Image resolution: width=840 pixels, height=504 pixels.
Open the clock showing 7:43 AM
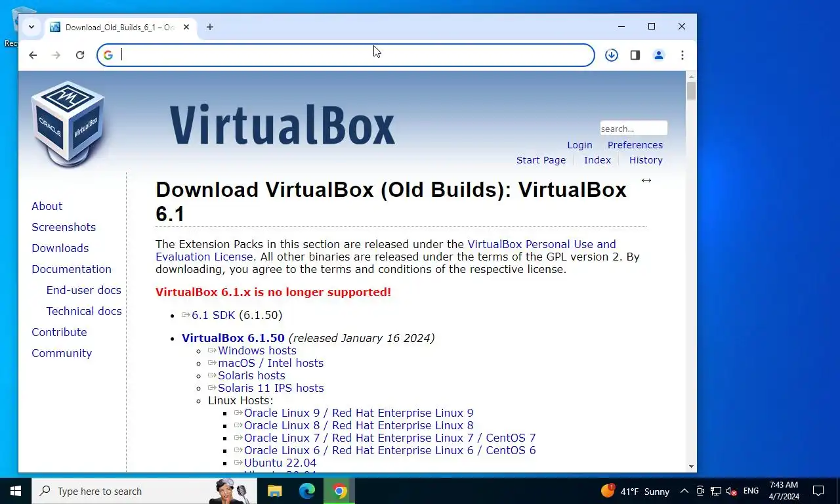click(x=784, y=491)
